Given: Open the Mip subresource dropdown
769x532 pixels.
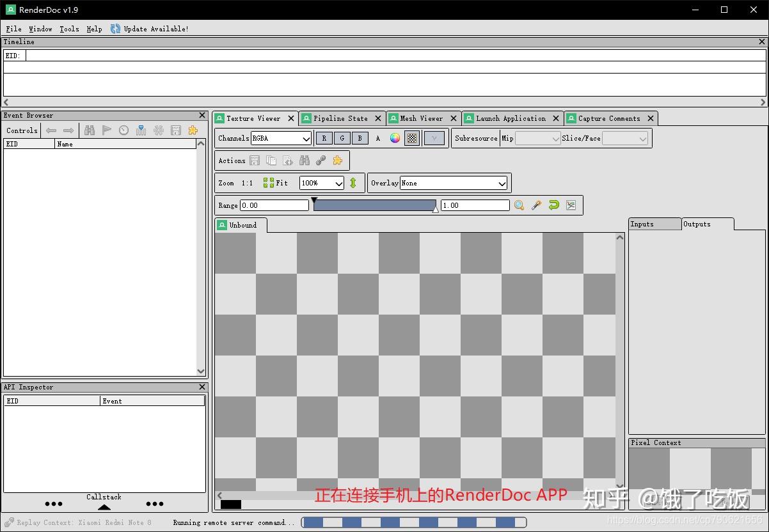Looking at the screenshot, I should point(537,138).
